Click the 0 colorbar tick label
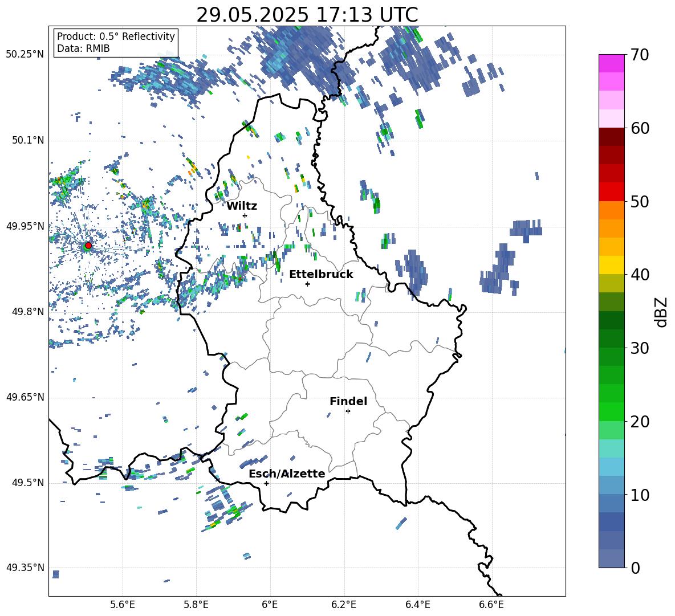 [636, 568]
